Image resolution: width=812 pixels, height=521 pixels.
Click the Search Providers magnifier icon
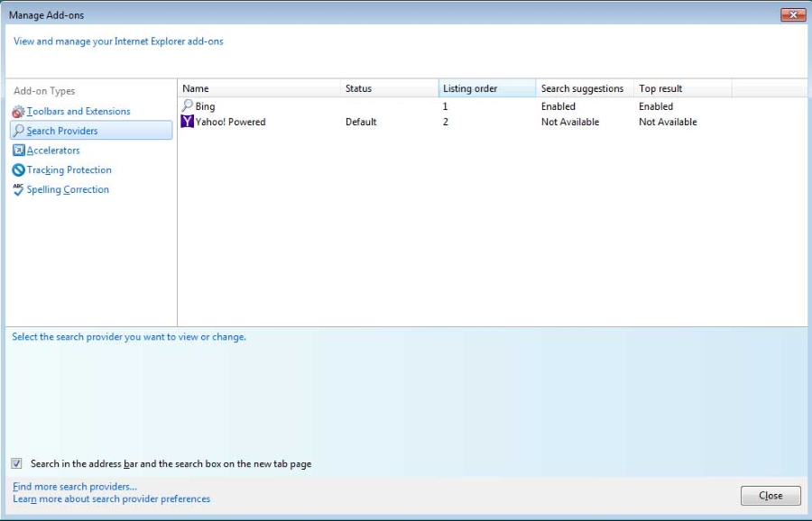(x=18, y=131)
